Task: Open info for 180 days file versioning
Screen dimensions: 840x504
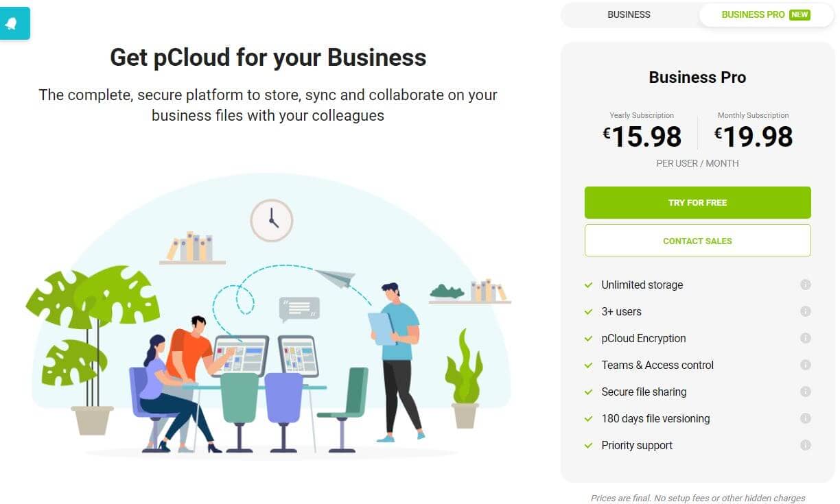Action: click(806, 418)
